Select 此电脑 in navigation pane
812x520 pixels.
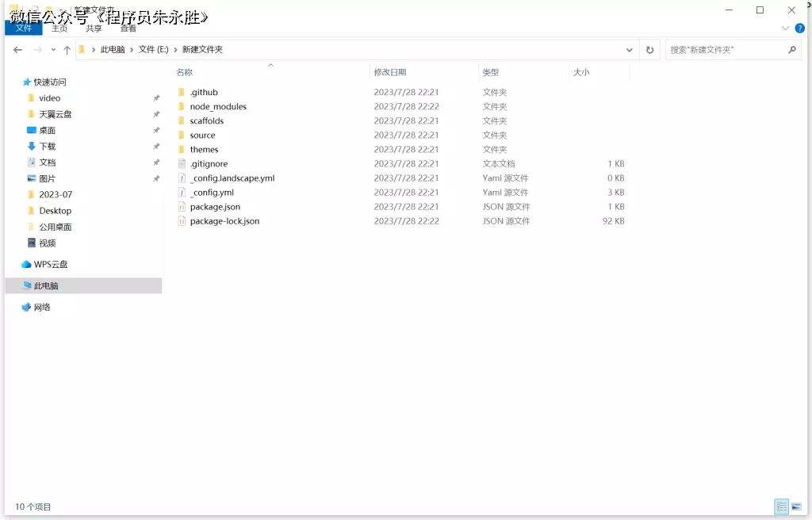46,285
